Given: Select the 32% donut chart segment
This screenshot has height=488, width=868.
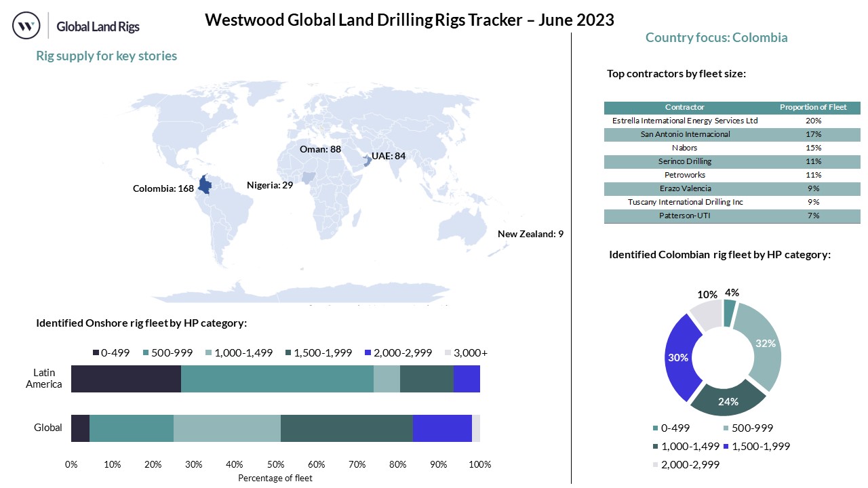Looking at the screenshot, I should point(764,344).
